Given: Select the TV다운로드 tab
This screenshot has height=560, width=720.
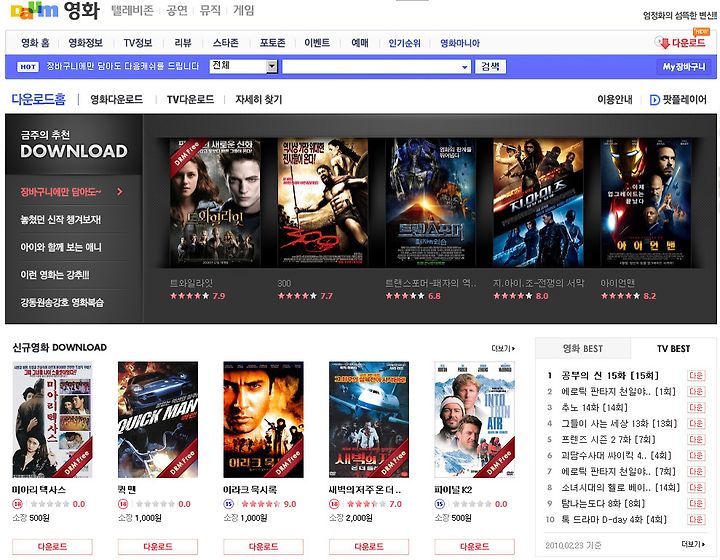Looking at the screenshot, I should [x=190, y=99].
